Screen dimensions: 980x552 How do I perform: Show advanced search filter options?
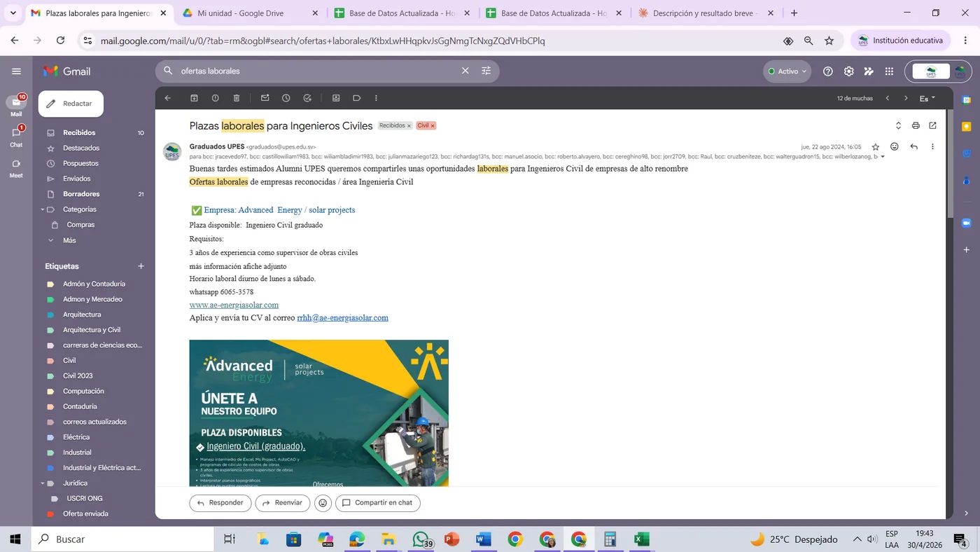coord(486,71)
